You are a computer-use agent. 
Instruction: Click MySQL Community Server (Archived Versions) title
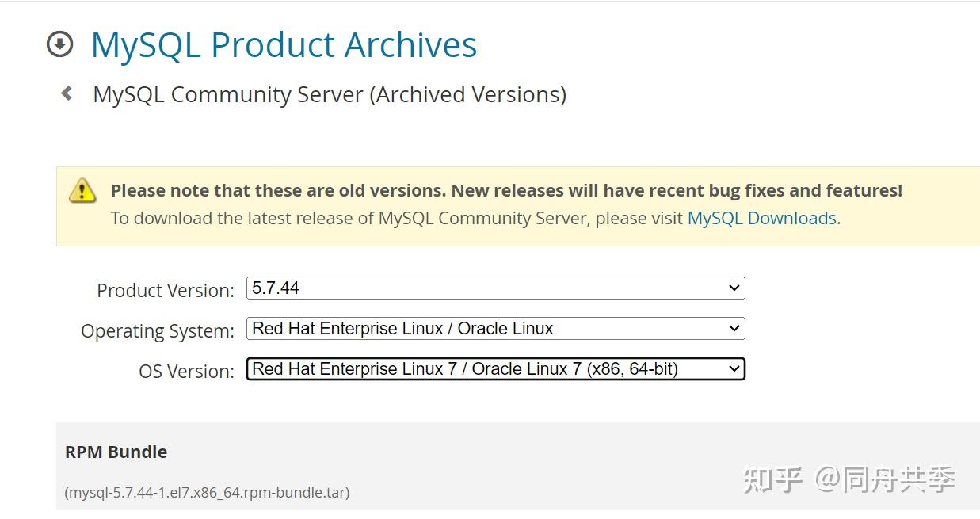pyautogui.click(x=330, y=94)
